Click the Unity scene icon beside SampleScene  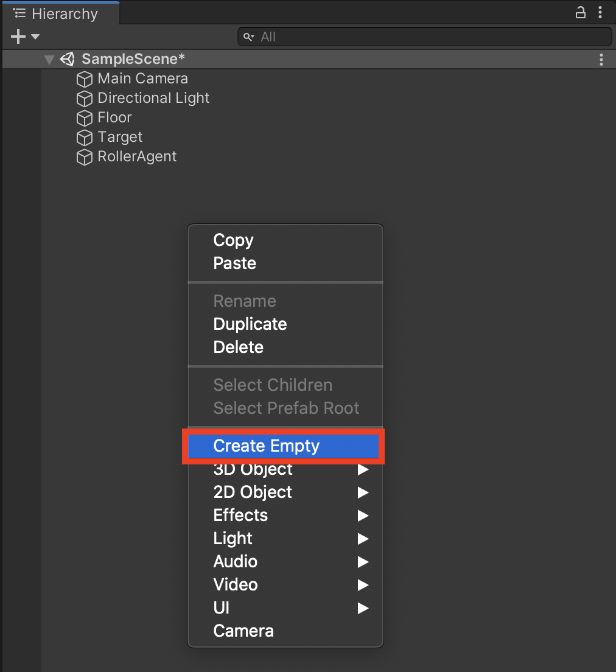coord(68,59)
